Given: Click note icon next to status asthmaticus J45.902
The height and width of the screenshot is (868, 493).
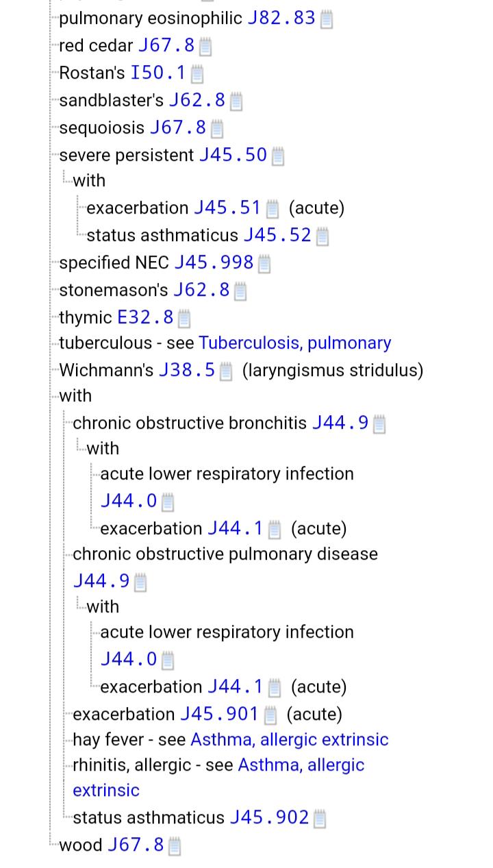Looking at the screenshot, I should 319,819.
